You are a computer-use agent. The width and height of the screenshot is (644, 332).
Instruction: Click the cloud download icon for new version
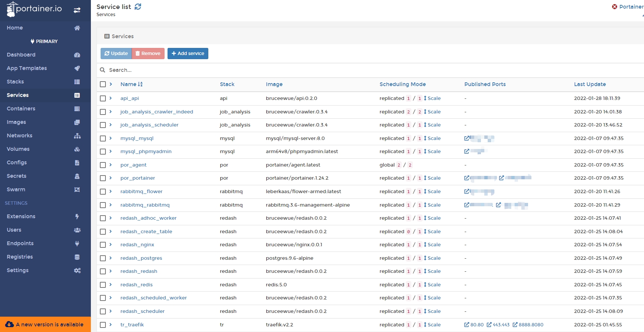point(10,325)
